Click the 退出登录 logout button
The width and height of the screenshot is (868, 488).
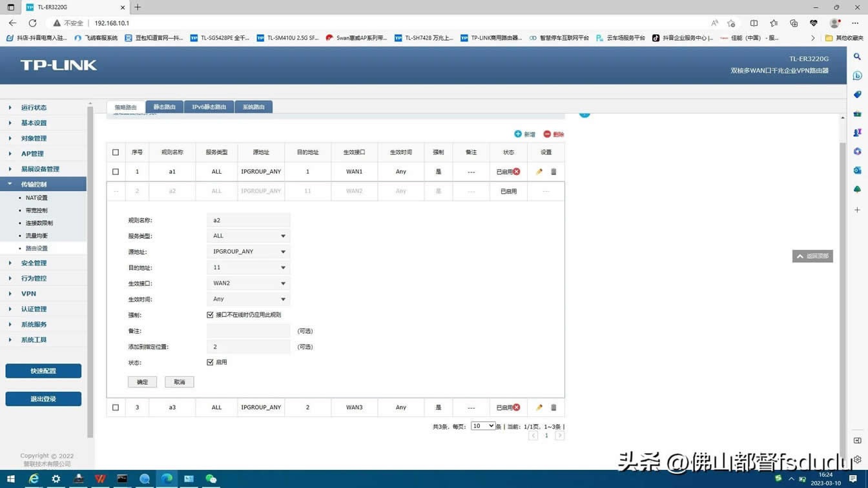pyautogui.click(x=43, y=399)
